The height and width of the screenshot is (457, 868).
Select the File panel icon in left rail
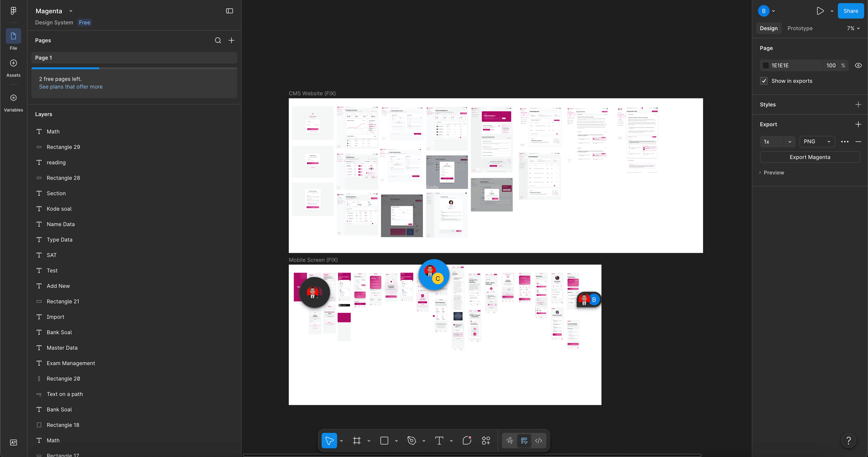click(x=14, y=36)
